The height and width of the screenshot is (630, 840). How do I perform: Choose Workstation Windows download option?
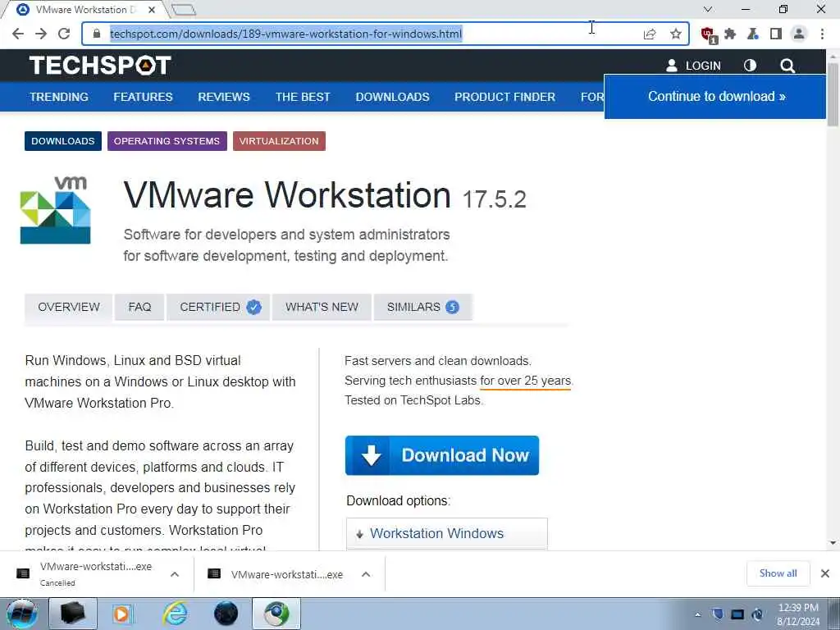(447, 533)
